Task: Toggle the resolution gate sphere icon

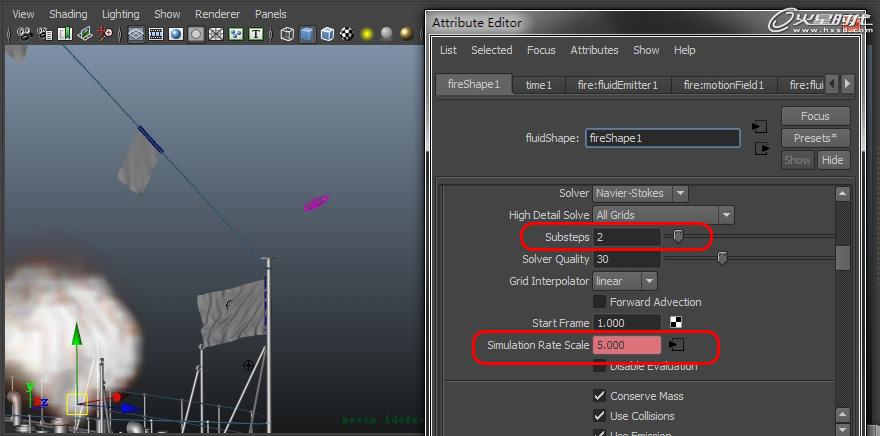Action: click(176, 35)
